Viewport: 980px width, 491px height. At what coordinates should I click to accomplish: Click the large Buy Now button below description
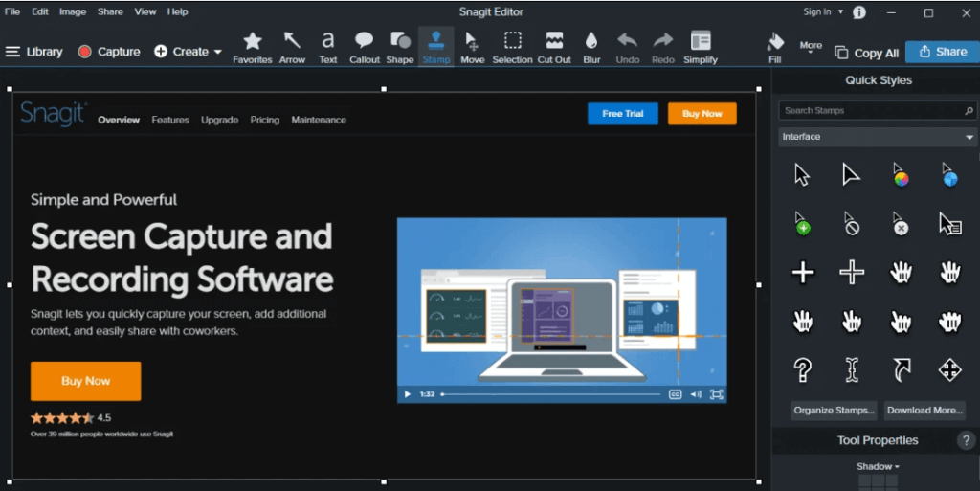[x=85, y=381]
